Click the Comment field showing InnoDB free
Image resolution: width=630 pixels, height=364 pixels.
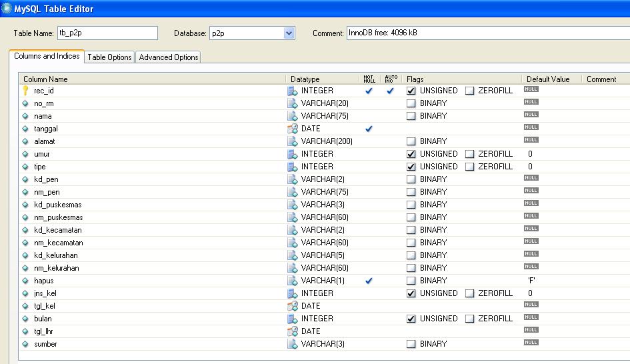(488, 33)
